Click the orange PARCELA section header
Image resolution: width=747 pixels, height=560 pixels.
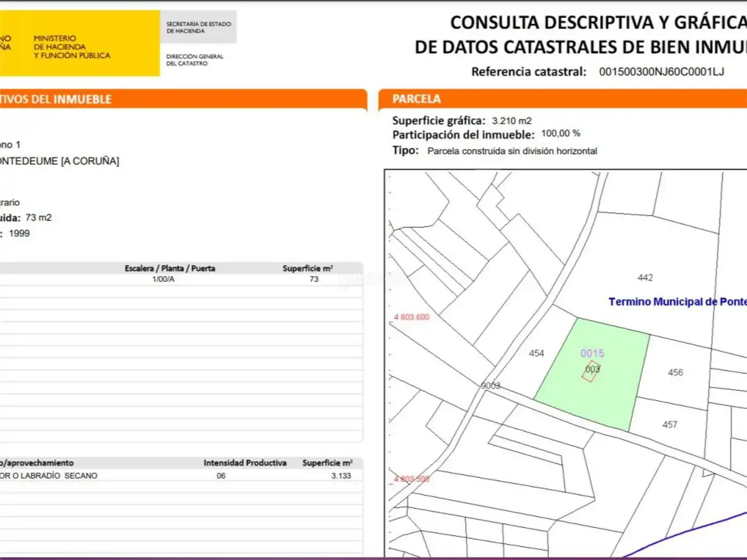[x=562, y=99]
